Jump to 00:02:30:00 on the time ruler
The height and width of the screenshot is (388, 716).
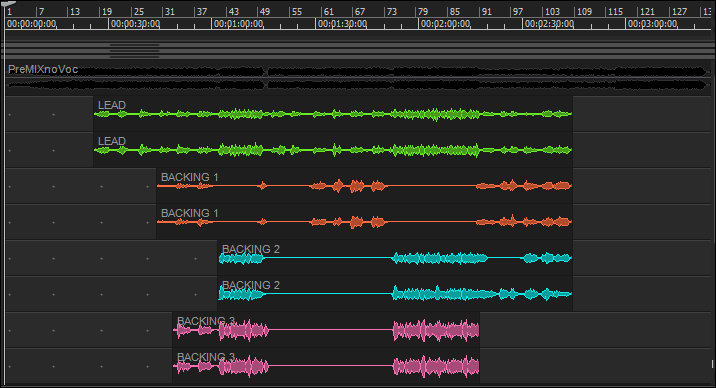[548, 24]
